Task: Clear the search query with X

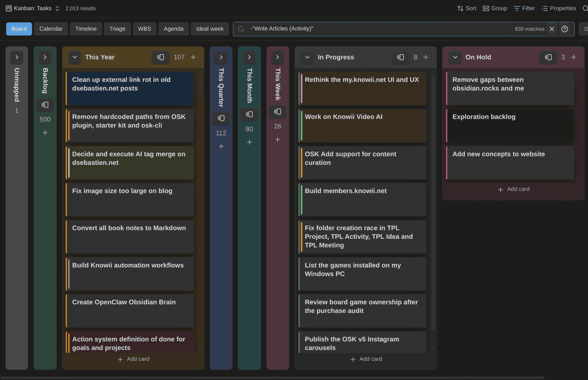Action: (552, 29)
